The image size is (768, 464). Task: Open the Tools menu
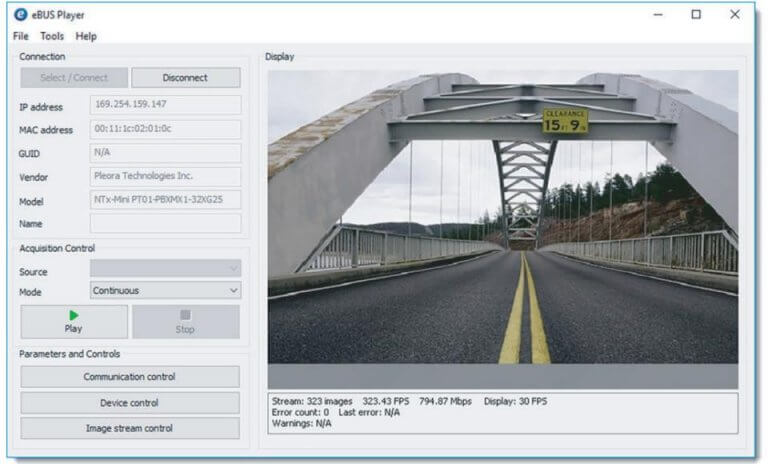[52, 36]
